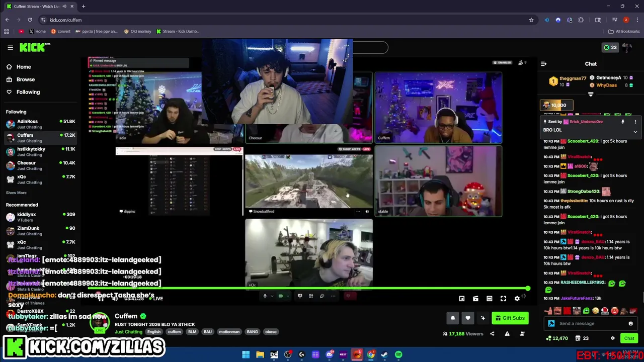Pause the live stream
The width and height of the screenshot is (644, 362).
(x=101, y=299)
